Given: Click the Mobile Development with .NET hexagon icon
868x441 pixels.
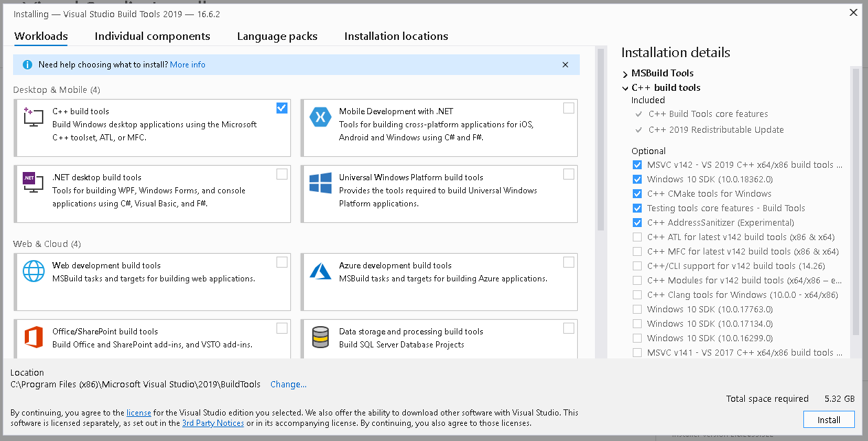Looking at the screenshot, I should point(321,117).
